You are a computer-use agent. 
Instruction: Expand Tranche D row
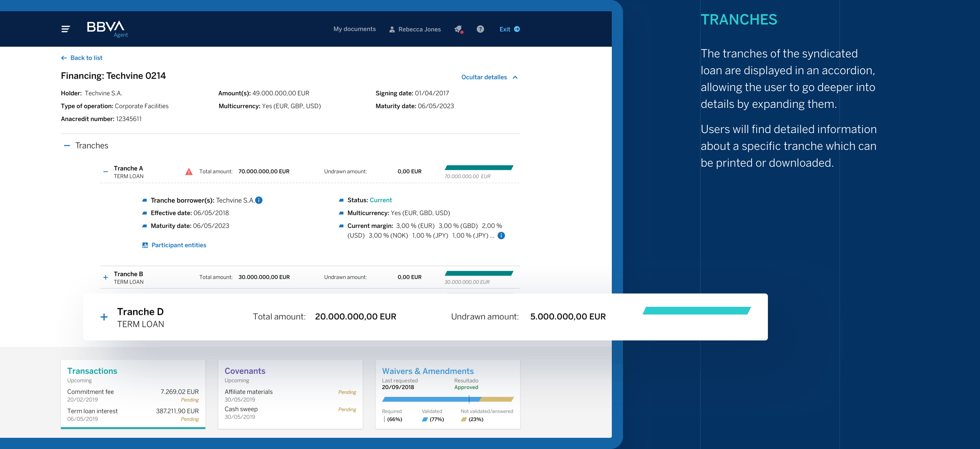tap(104, 317)
